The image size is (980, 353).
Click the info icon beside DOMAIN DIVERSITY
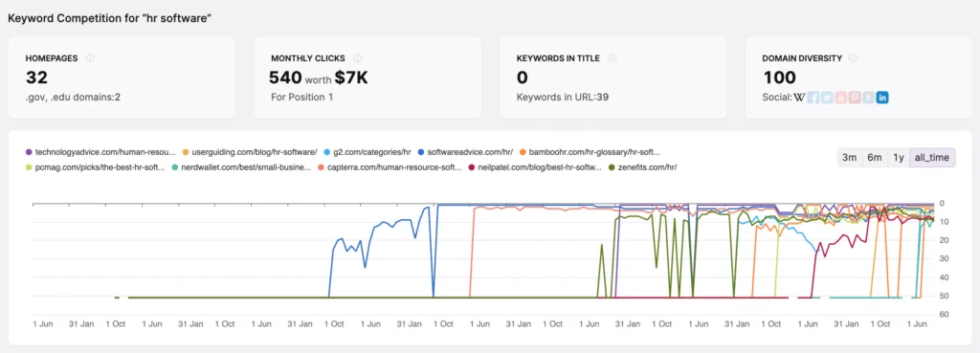coord(853,58)
